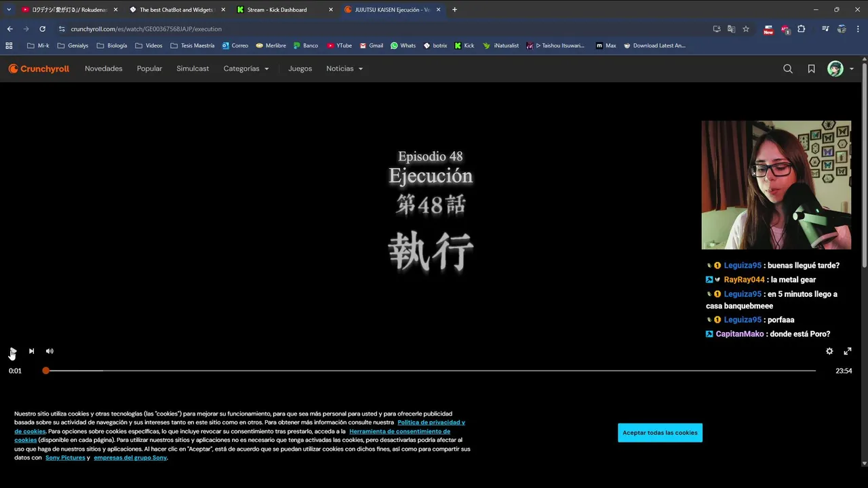Bookmark this page with the star
The image size is (868, 488).
coord(746,29)
